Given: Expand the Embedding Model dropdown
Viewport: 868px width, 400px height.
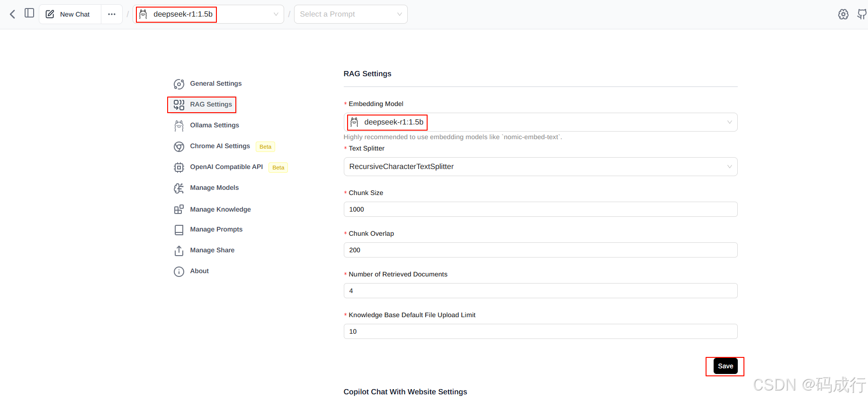Looking at the screenshot, I should pos(540,122).
